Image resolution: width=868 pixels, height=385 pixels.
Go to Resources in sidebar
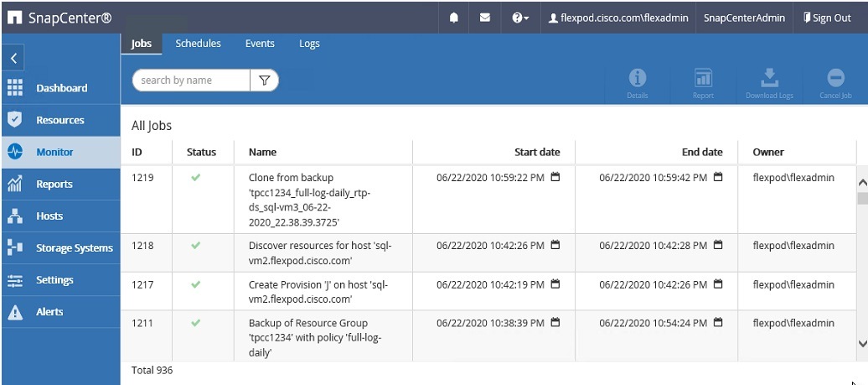[61, 120]
